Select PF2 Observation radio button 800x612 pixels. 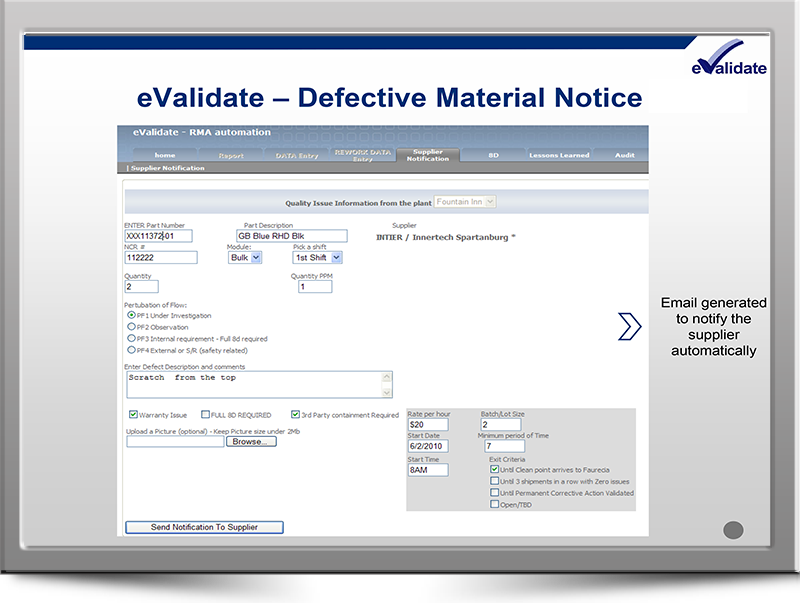[x=132, y=327]
